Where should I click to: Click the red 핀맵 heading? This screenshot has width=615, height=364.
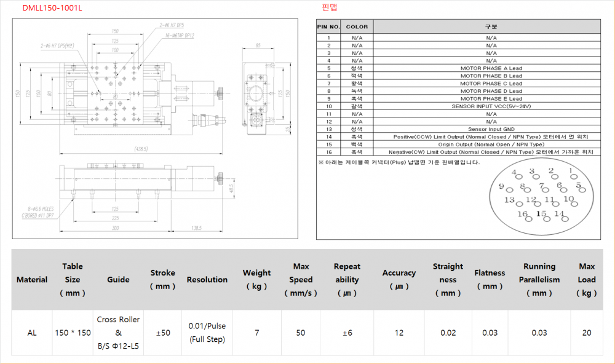pos(330,7)
